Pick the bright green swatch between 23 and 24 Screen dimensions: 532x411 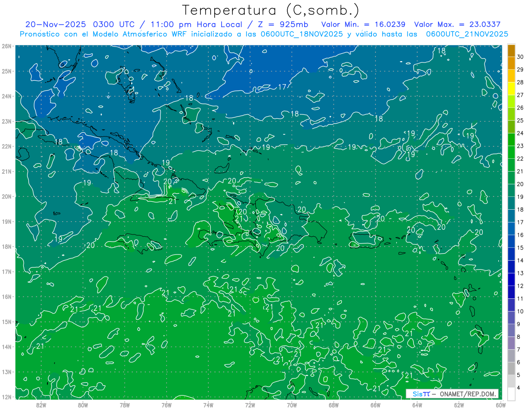coord(511,140)
